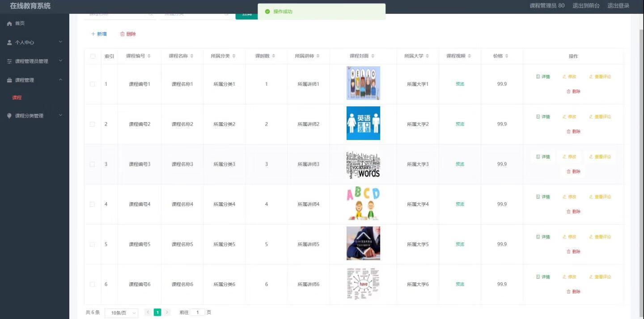Viewport: 644px width, 319px height.
Task: Click the sort icon on 所属讲师 column
Action: pyautogui.click(x=318, y=56)
